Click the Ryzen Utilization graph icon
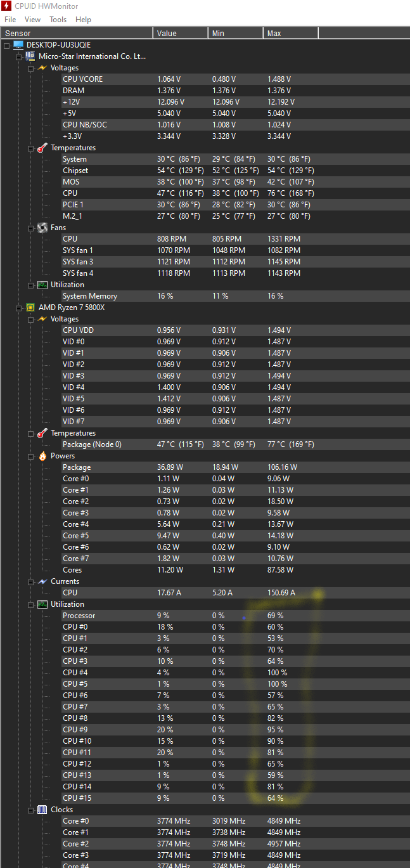 (42, 604)
